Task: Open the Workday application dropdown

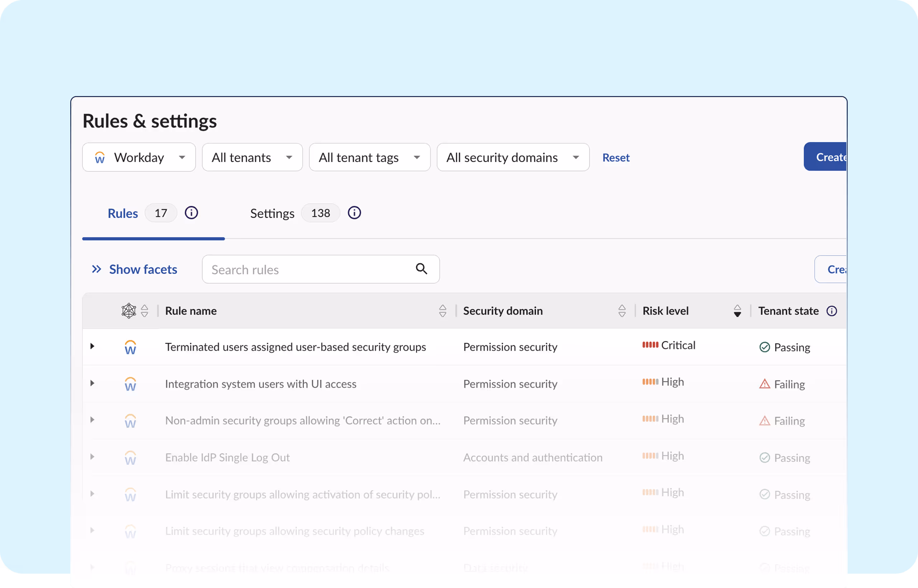Action: pos(139,157)
